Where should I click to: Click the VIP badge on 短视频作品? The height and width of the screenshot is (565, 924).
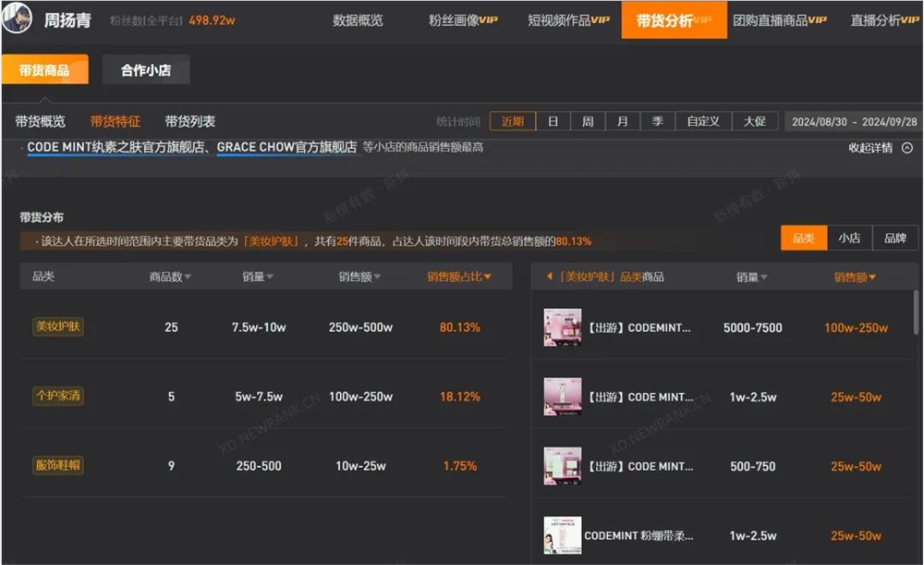coord(602,19)
